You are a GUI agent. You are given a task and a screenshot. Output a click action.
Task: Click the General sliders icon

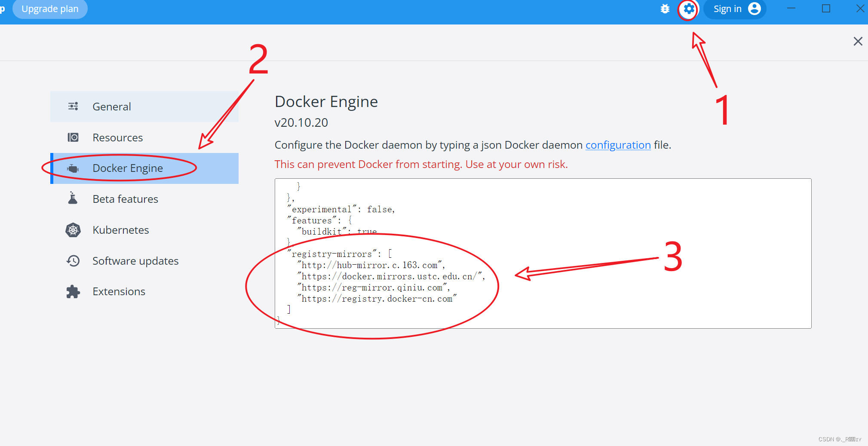[x=73, y=106]
